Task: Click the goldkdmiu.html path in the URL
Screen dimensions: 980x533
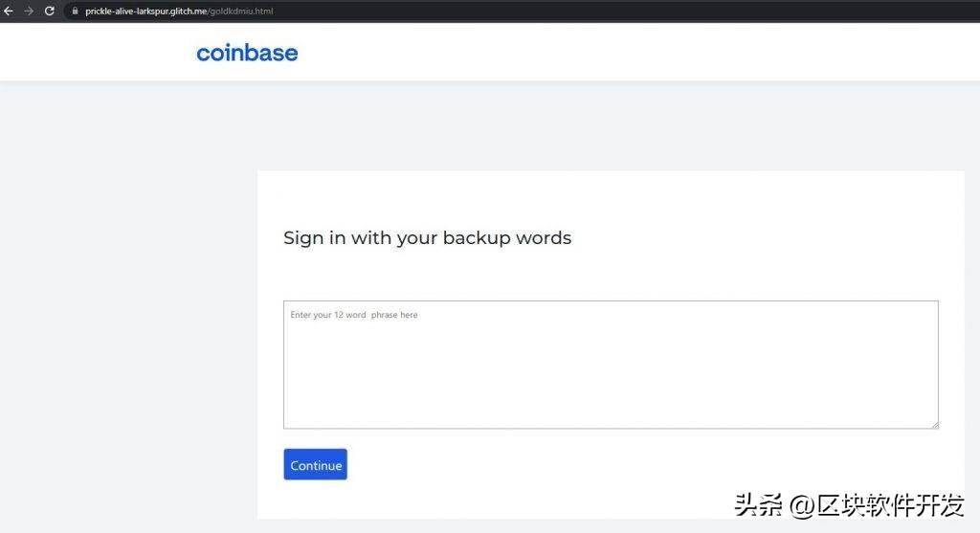Action: pyautogui.click(x=241, y=11)
